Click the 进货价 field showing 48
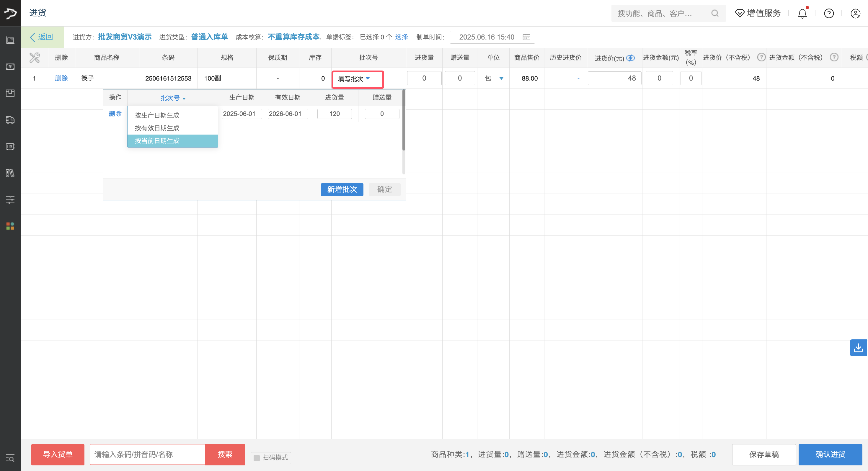 (x=614, y=78)
